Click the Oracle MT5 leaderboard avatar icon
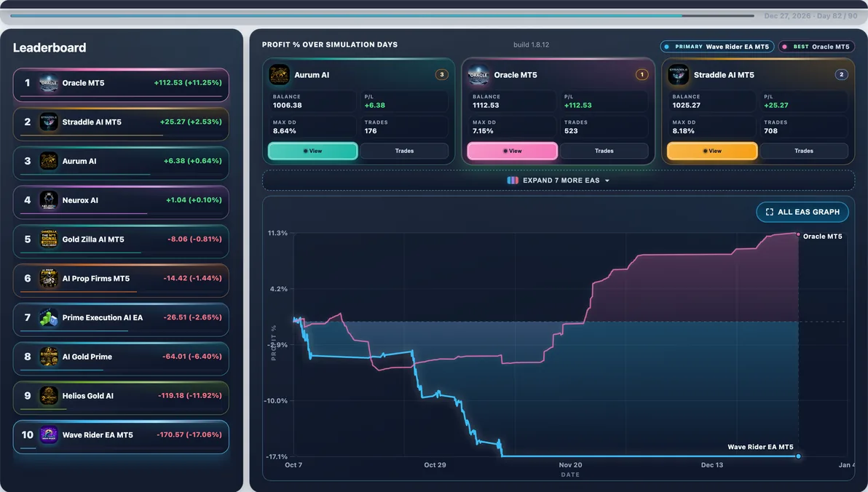Image resolution: width=868 pixels, height=492 pixels. 49,83
